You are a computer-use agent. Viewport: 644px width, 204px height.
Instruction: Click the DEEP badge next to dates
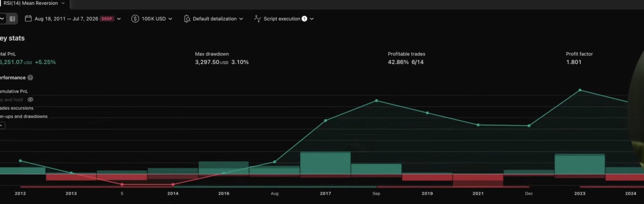coord(107,19)
